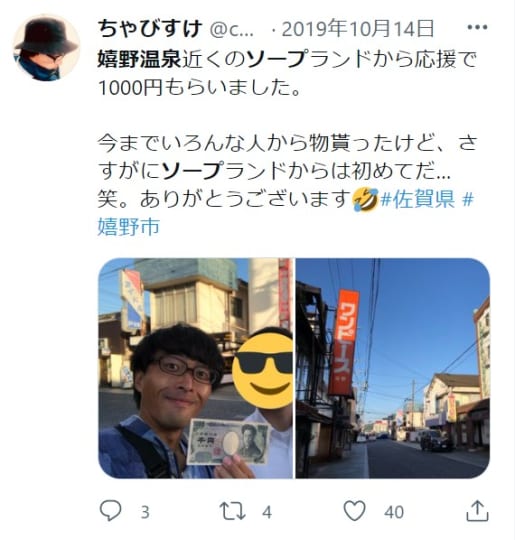Viewport: 515px width, 540px height.
Task: Click the tweet text body to open it
Action: coord(287,143)
